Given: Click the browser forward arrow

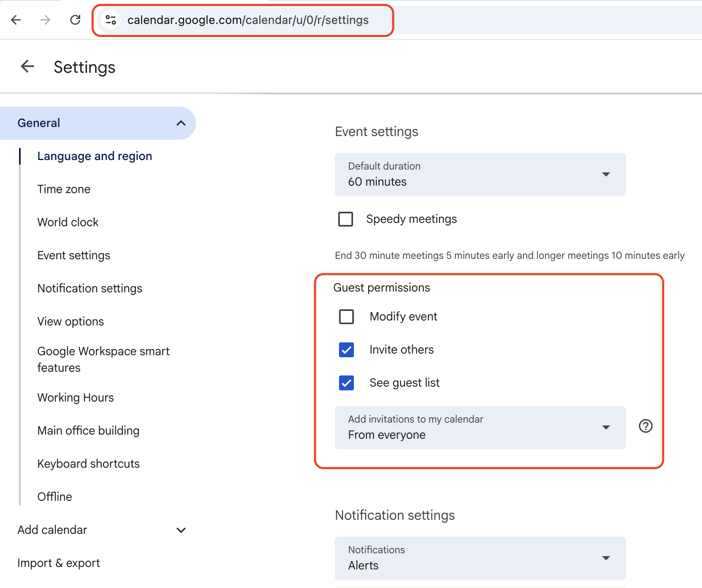Looking at the screenshot, I should tap(45, 20).
